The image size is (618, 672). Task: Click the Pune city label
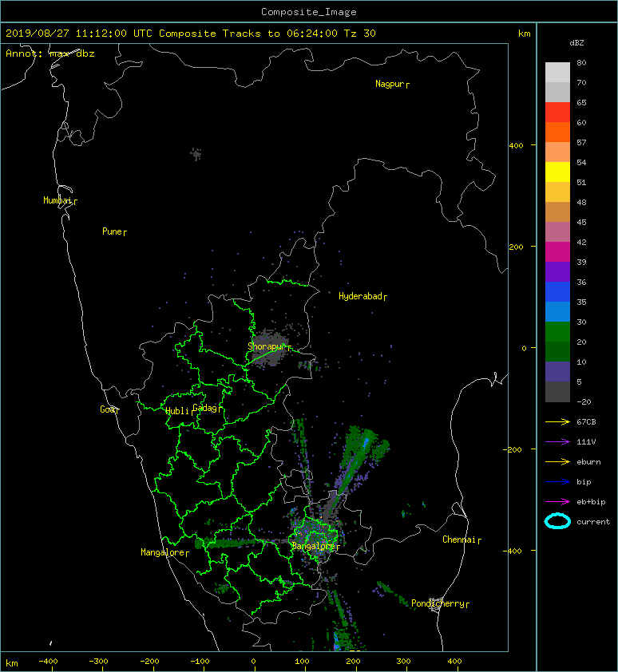point(114,231)
